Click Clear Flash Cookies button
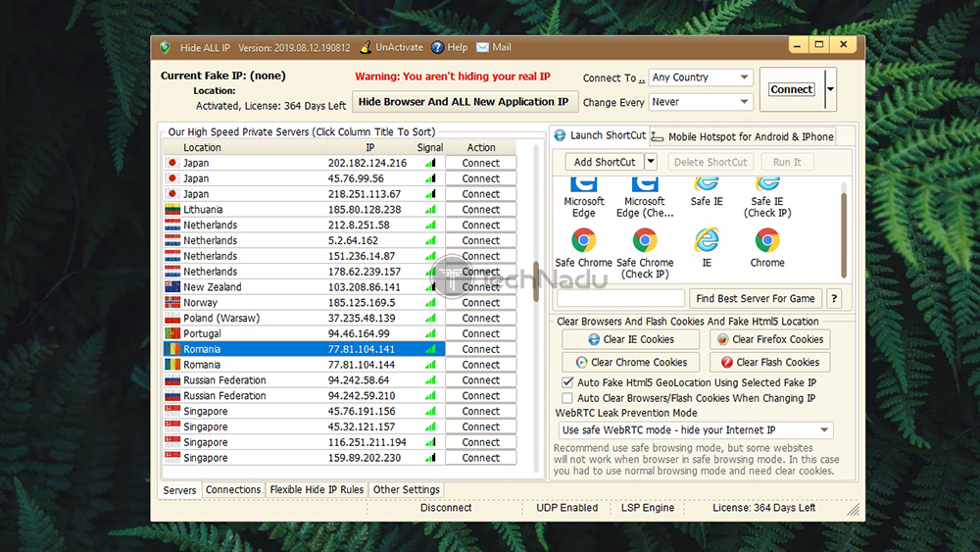 click(x=769, y=362)
